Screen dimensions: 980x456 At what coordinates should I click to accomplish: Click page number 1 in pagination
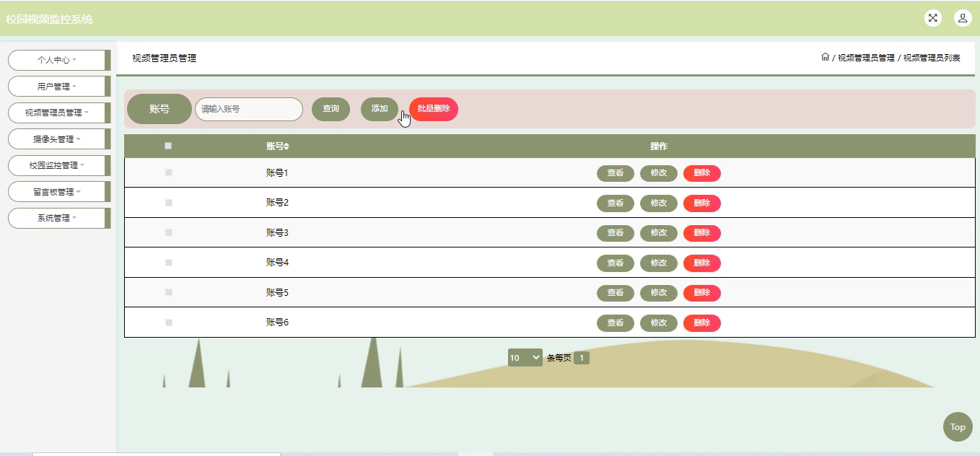tap(582, 357)
